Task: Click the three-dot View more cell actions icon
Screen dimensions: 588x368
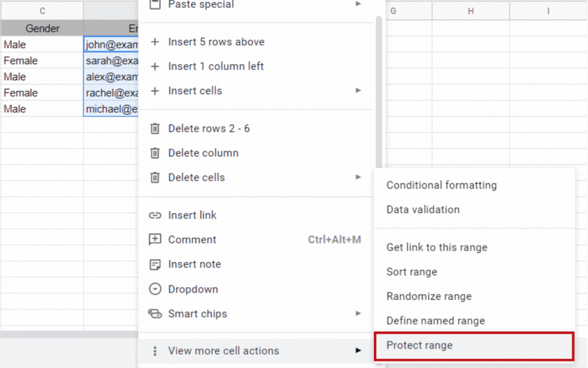Action: pos(155,351)
